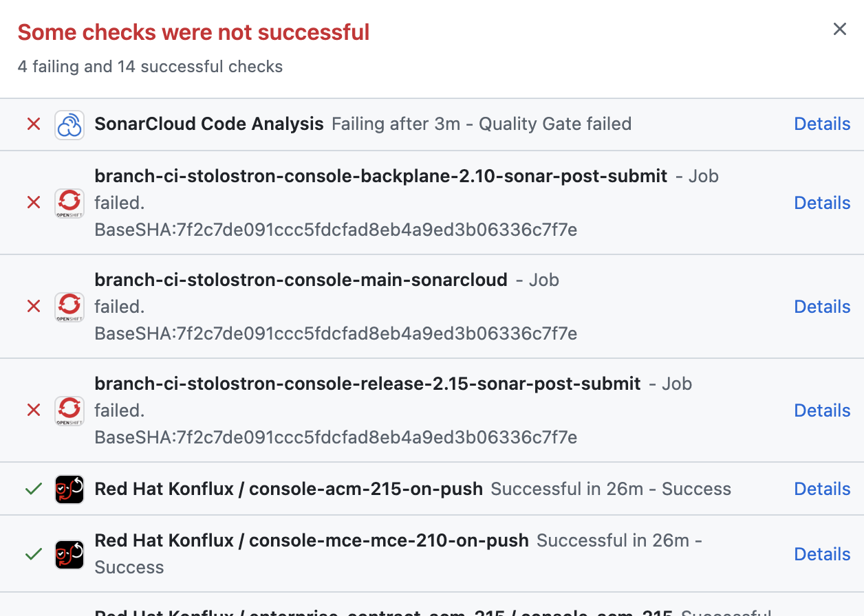Click Konflux icon next to console-mce-mce-210-on-push

(69, 554)
